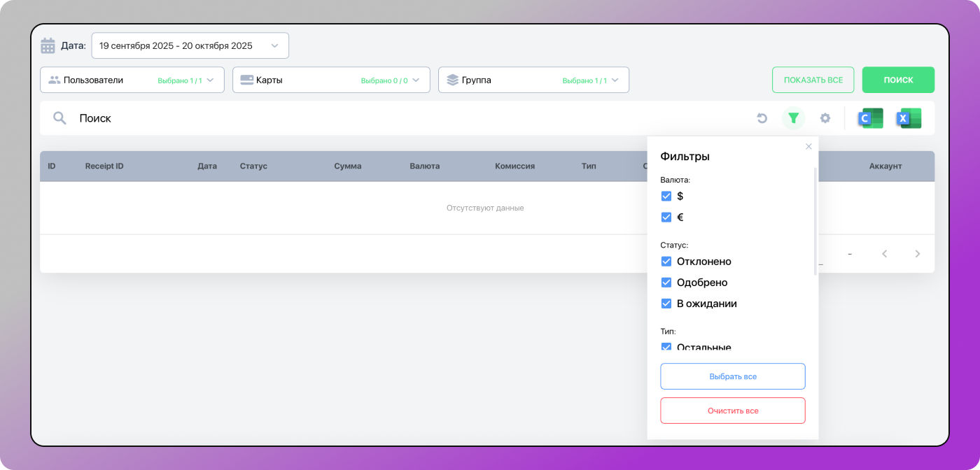The width and height of the screenshot is (980, 470).
Task: Click the calendar icon next to Дата
Action: (48, 46)
